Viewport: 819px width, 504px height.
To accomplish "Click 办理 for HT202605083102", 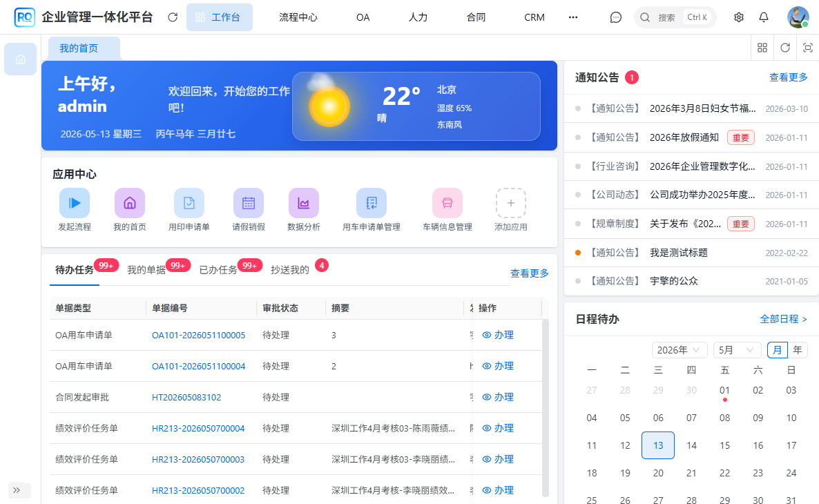I will tap(499, 398).
